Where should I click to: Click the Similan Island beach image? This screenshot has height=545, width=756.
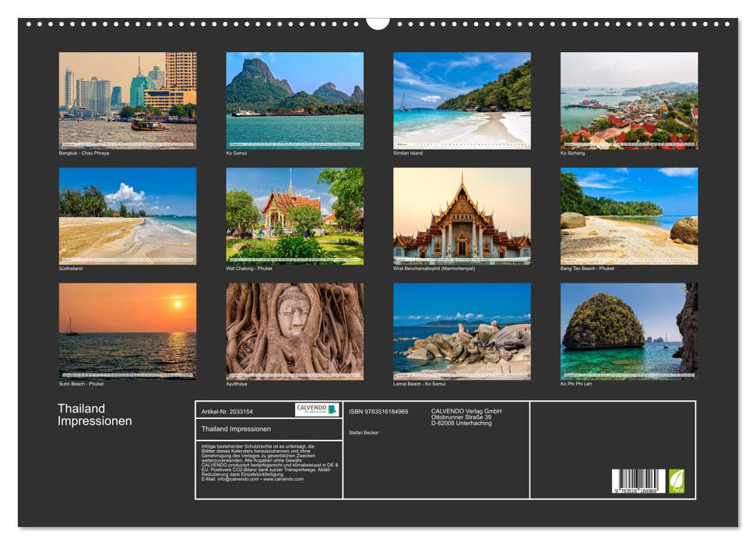pos(462,100)
